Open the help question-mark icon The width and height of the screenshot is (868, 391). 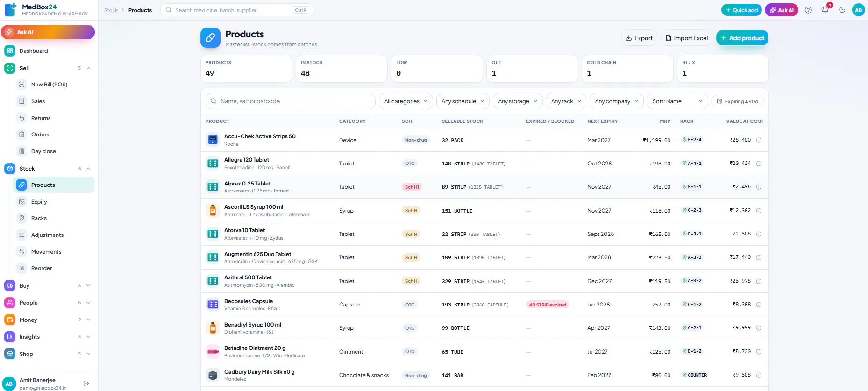[808, 10]
